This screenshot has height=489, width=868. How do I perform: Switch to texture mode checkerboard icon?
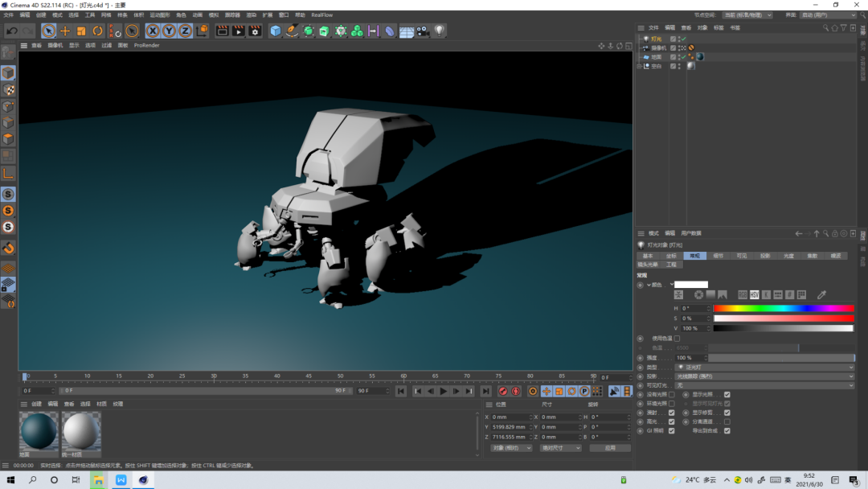(8, 90)
